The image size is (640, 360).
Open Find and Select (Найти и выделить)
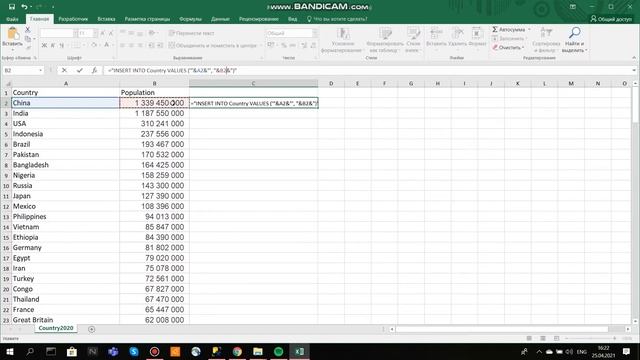pos(574,40)
